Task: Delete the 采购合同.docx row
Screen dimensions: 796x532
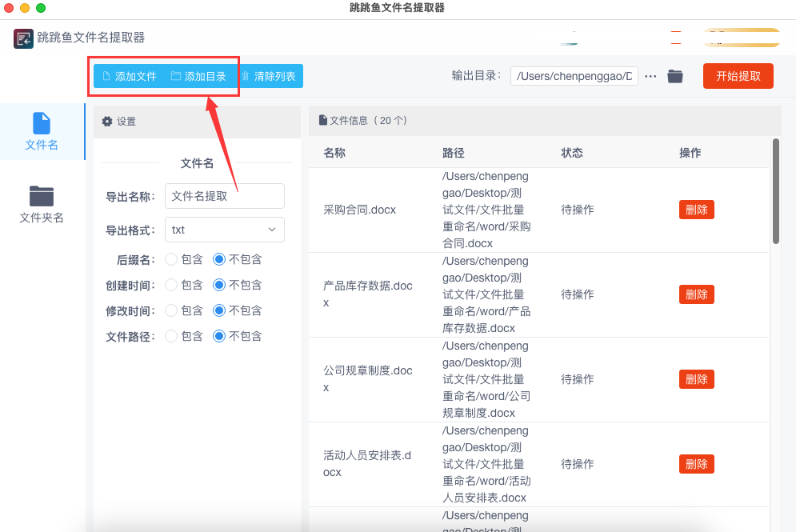Action: click(696, 210)
